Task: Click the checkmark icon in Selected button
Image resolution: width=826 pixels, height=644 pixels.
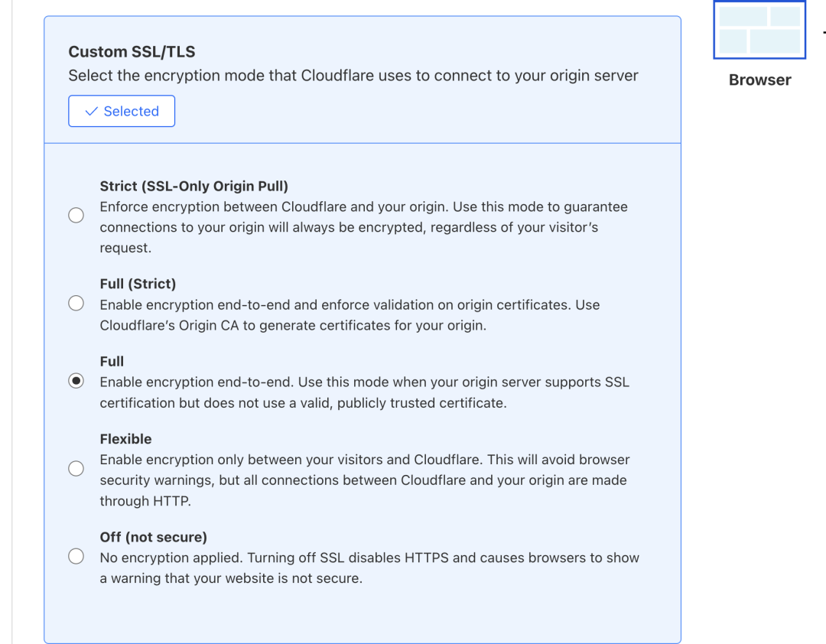Action: coord(92,111)
